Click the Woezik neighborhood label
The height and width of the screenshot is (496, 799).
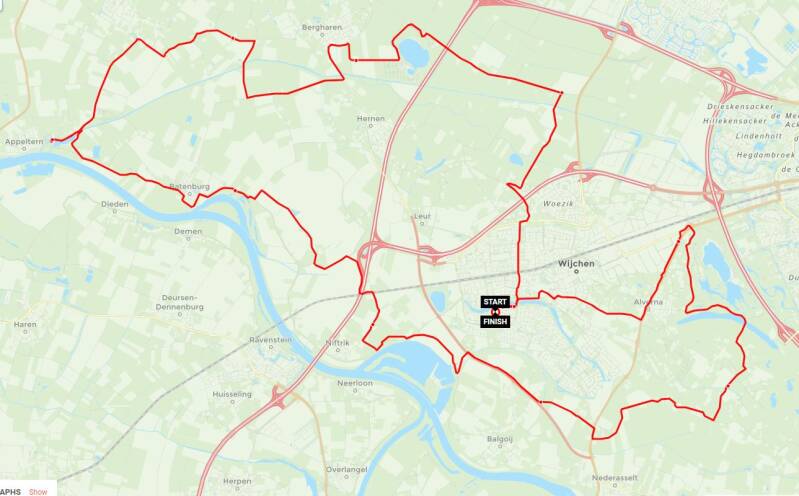(x=558, y=203)
